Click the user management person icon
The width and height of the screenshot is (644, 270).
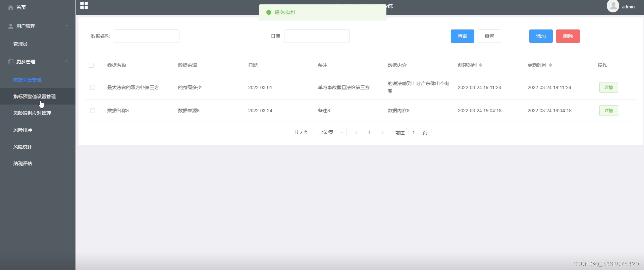pos(11,26)
